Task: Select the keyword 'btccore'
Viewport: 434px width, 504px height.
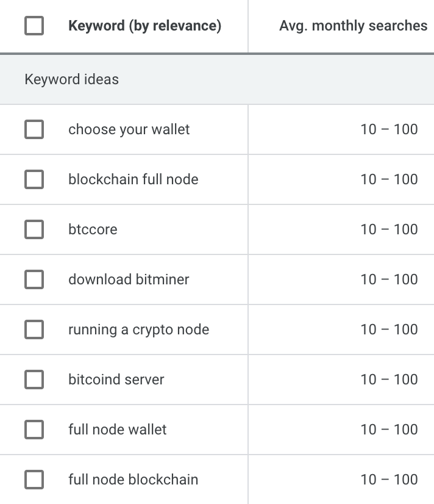Action: 93,229
